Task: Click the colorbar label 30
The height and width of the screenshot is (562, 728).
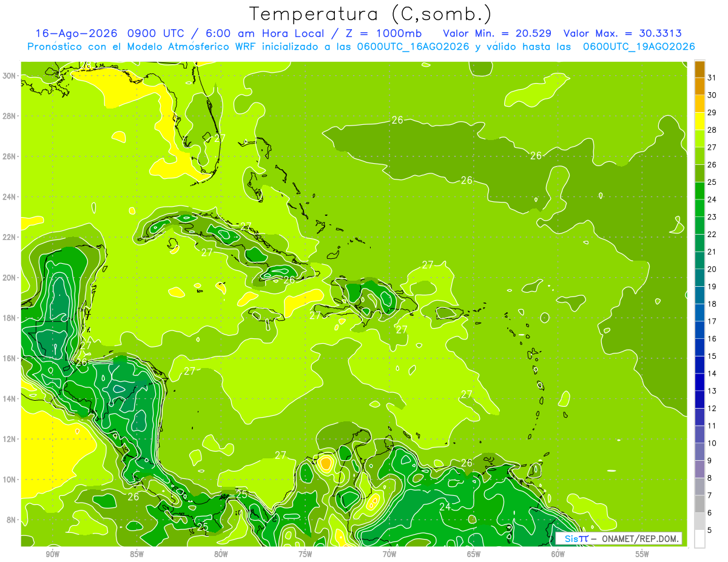Action: [x=712, y=95]
